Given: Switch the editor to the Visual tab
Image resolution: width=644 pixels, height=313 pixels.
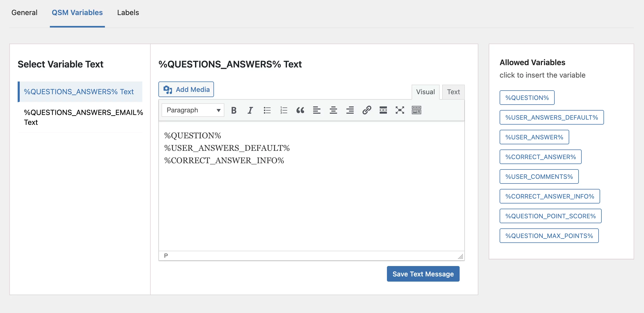Looking at the screenshot, I should coord(425,92).
